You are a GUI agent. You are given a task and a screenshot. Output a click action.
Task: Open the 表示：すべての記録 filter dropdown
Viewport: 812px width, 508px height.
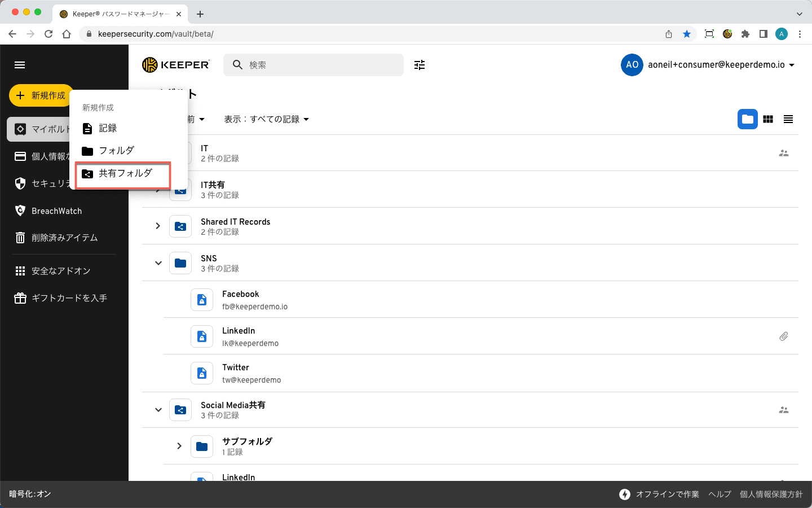click(266, 119)
